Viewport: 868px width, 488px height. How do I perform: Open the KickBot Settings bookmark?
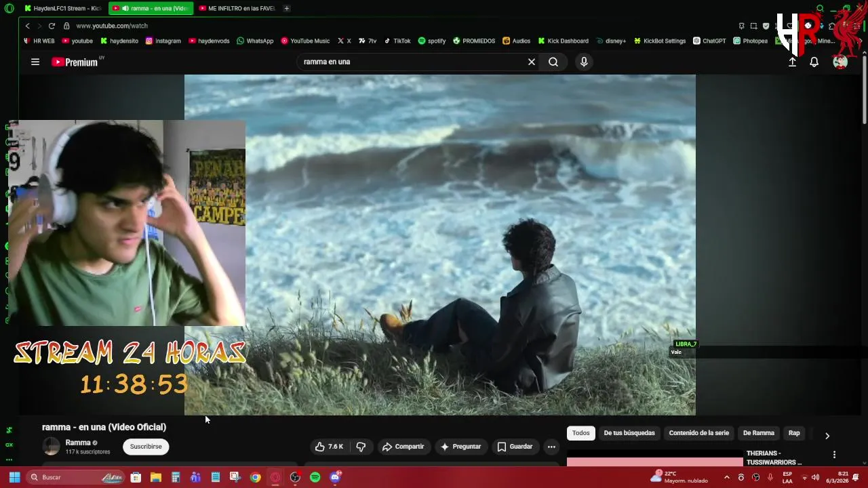tap(660, 41)
